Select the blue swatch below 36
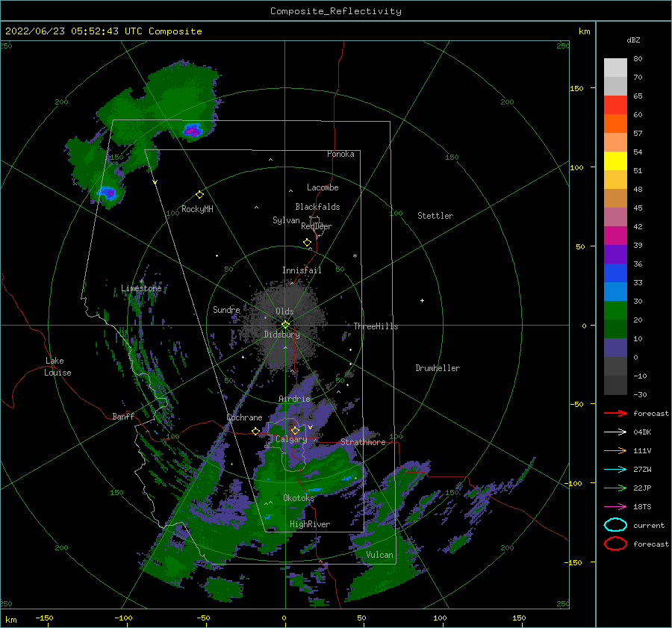This screenshot has height=628, width=672. 615,273
